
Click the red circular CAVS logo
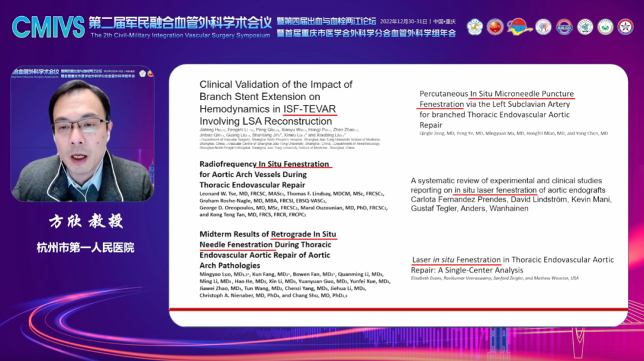point(495,27)
